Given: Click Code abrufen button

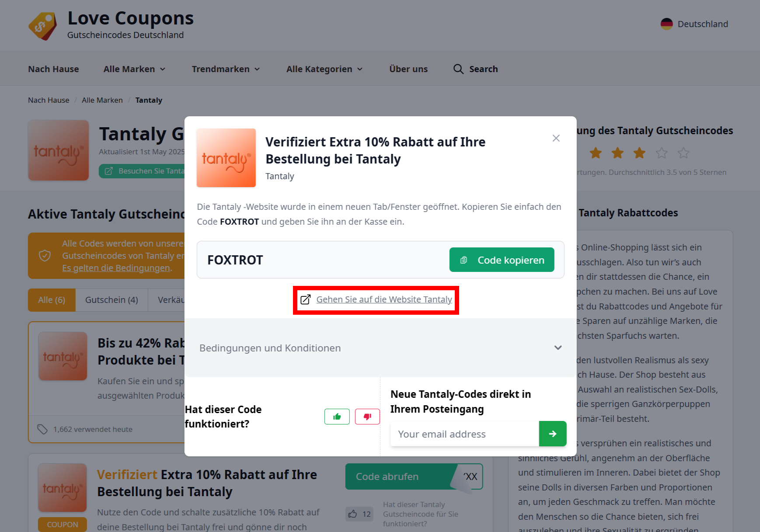Looking at the screenshot, I should (x=414, y=476).
